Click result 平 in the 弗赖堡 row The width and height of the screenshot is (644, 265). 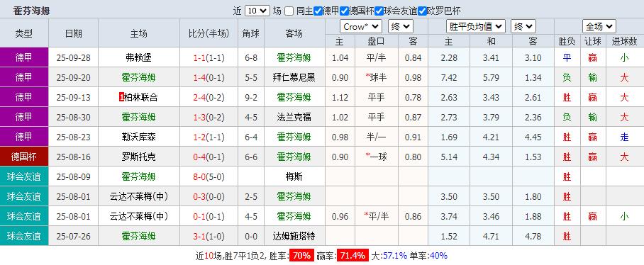[x=567, y=58]
